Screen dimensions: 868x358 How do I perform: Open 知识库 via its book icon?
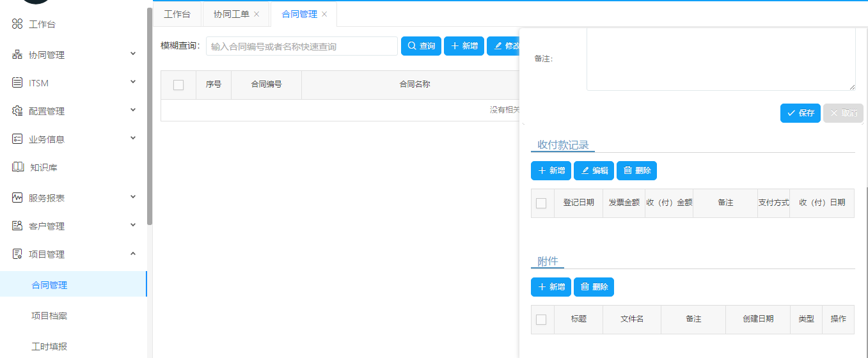18,167
